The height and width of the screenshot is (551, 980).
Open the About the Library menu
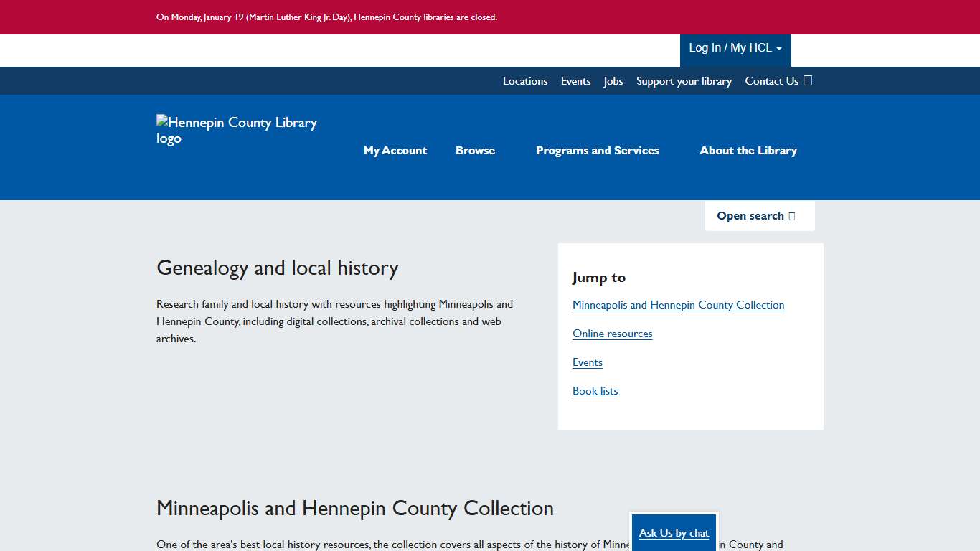(748, 151)
